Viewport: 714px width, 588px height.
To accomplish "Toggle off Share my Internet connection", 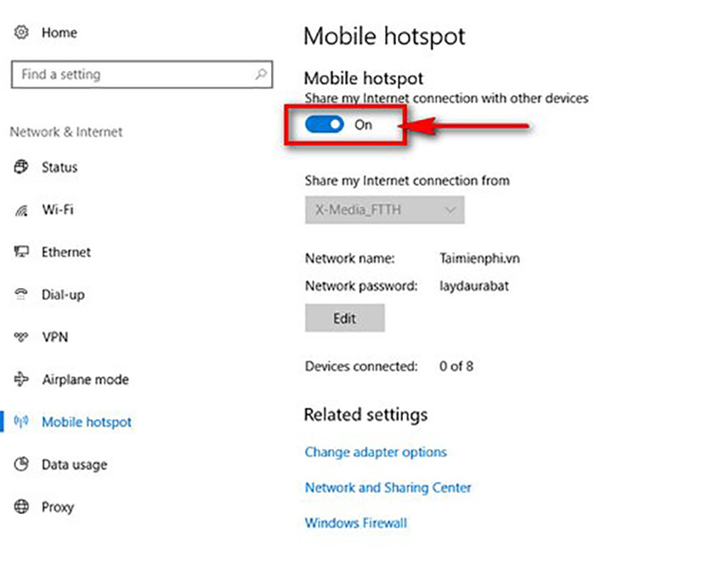I will point(323,124).
